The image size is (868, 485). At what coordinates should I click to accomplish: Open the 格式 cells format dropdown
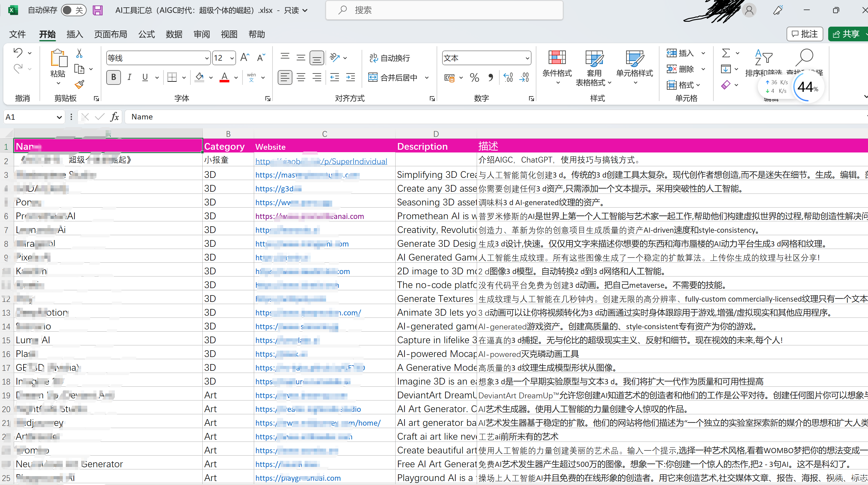683,85
